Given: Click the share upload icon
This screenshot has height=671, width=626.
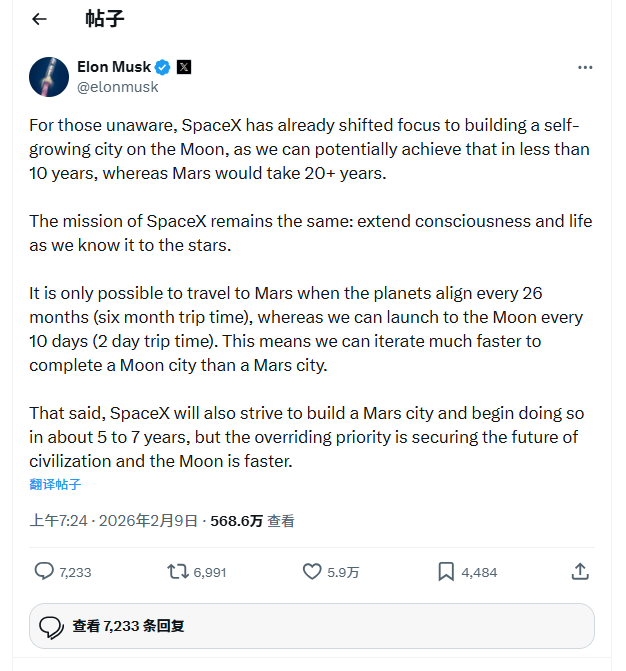Looking at the screenshot, I should (579, 571).
